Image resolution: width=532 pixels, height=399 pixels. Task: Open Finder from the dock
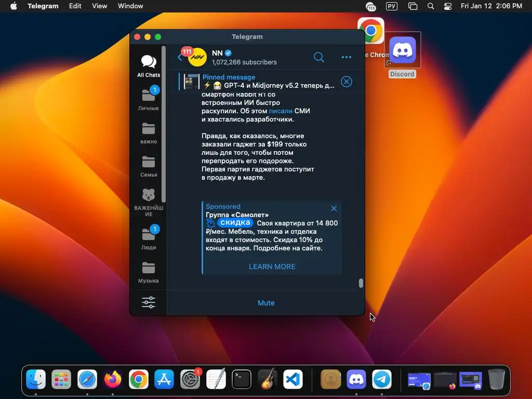[36, 379]
